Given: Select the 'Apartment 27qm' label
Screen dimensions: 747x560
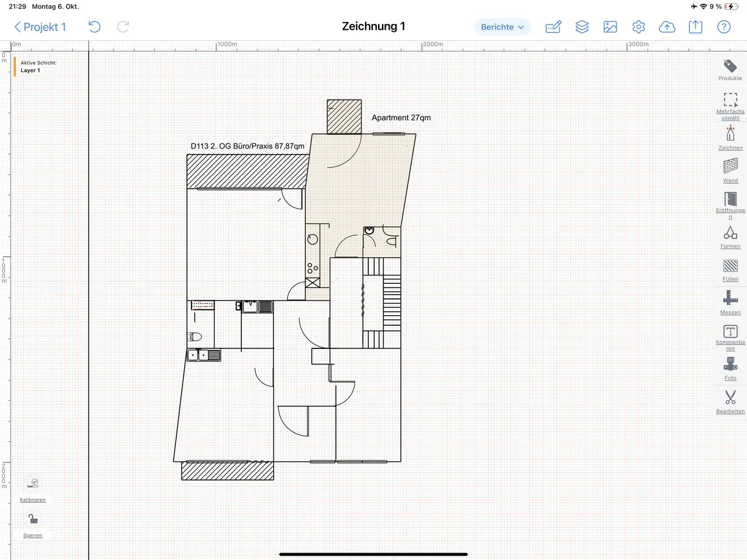Looking at the screenshot, I should (401, 118).
